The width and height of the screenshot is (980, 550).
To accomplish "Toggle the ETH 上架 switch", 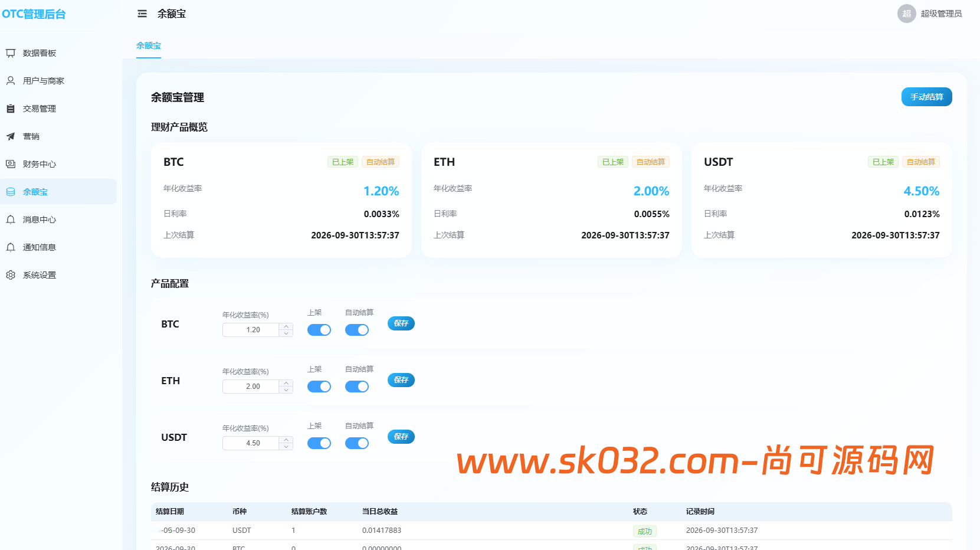I will coord(319,387).
